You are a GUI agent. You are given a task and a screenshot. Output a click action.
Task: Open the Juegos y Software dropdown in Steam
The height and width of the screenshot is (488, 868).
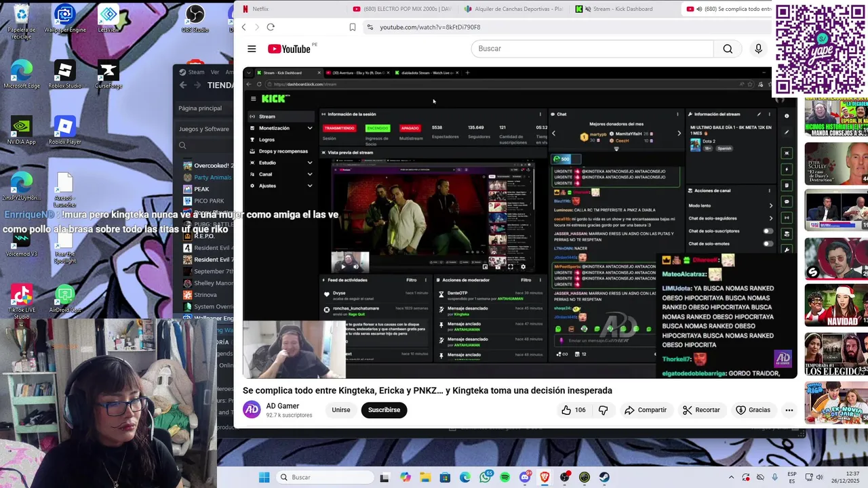[x=204, y=129]
